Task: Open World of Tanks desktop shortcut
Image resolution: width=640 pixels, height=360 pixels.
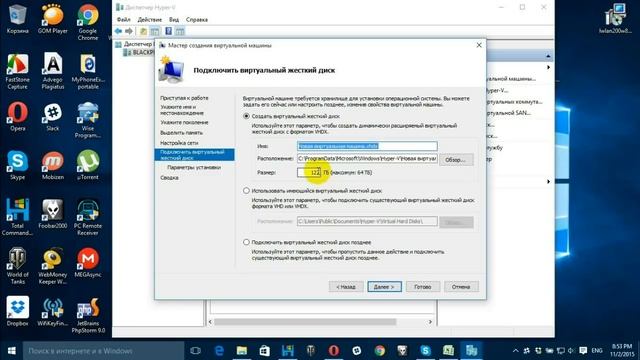Action: pos(17,266)
